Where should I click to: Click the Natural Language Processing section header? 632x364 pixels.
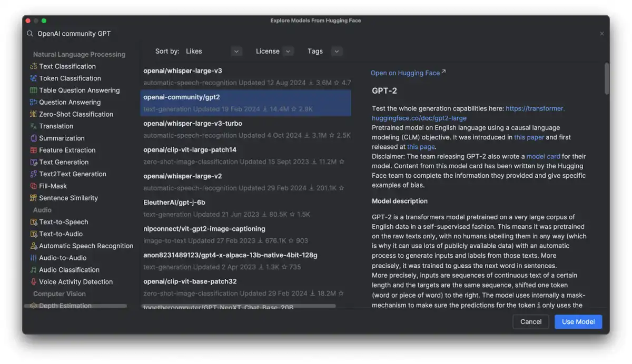coord(79,54)
